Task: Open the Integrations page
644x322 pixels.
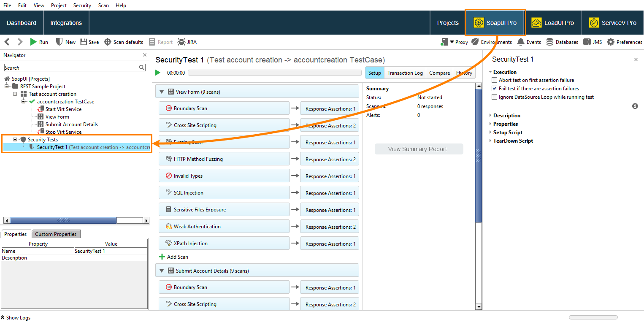Action: tap(66, 23)
